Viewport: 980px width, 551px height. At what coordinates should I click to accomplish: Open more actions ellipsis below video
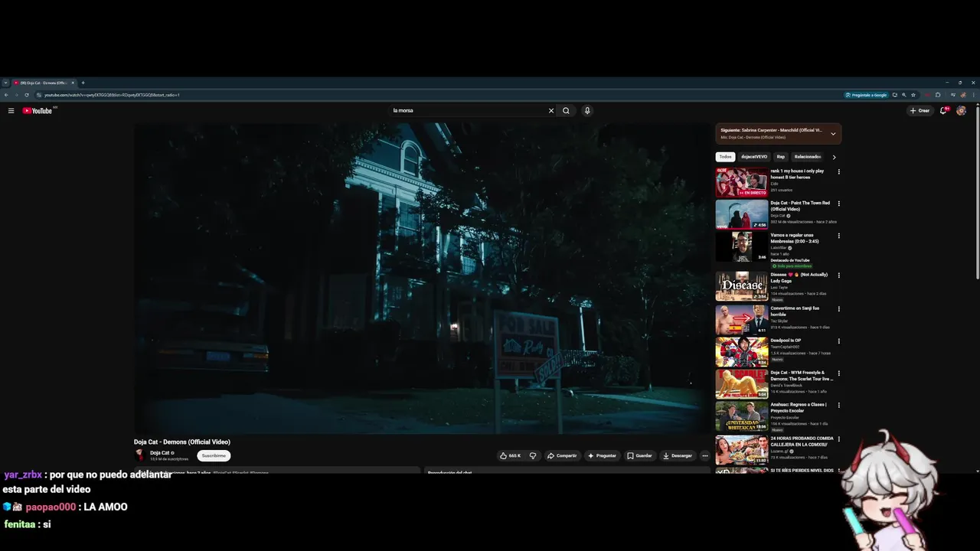[x=705, y=455]
